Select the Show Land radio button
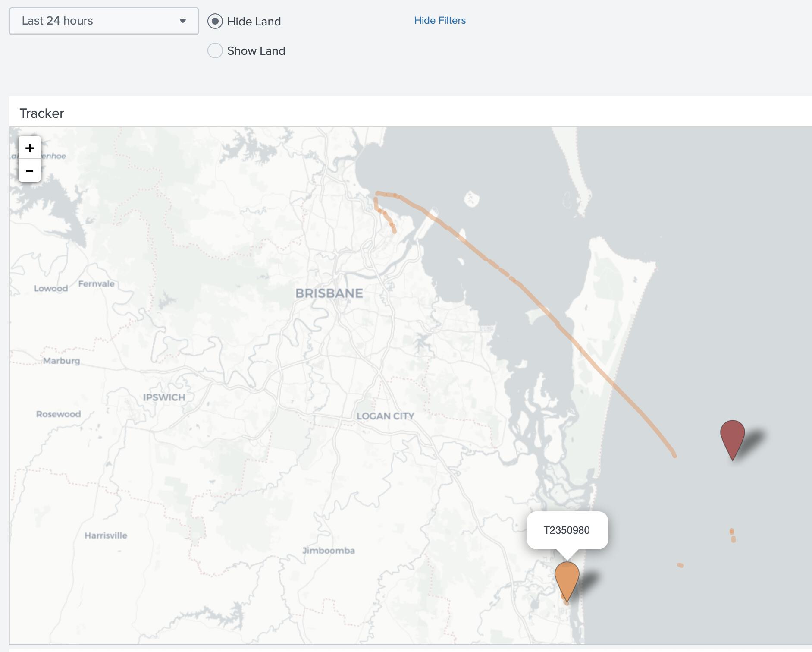This screenshot has height=652, width=812. [x=215, y=50]
